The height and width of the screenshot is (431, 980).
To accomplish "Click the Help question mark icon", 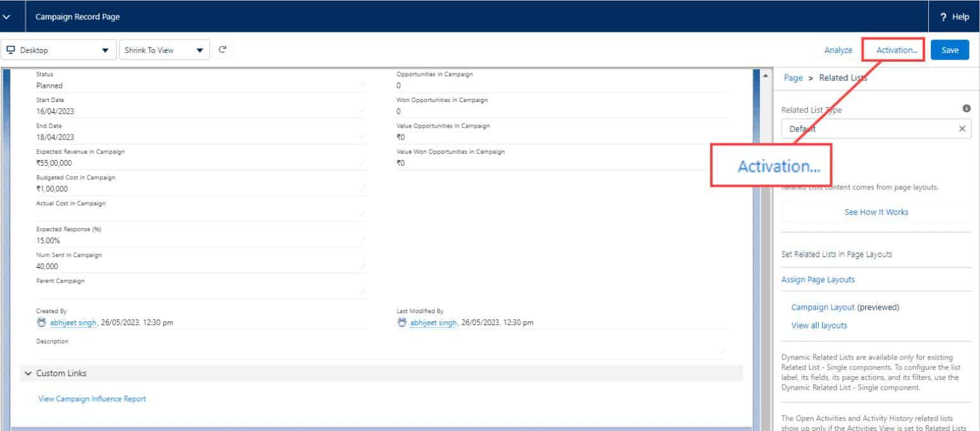I will 944,17.
